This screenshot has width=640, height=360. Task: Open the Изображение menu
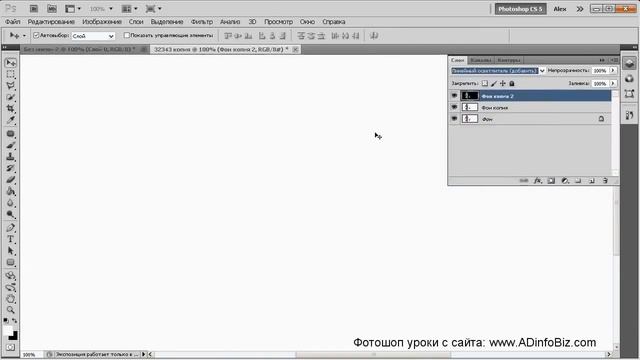[102, 22]
